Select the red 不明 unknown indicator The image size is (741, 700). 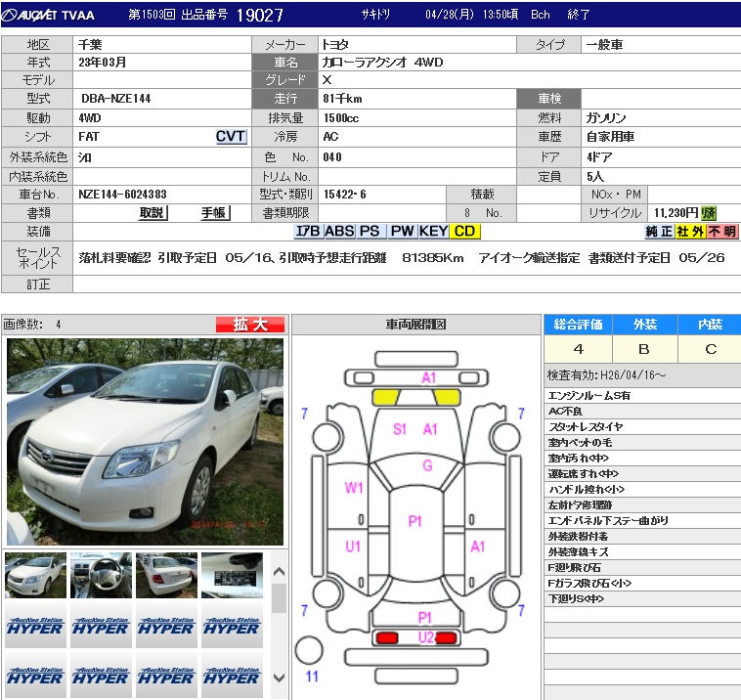[x=722, y=232]
